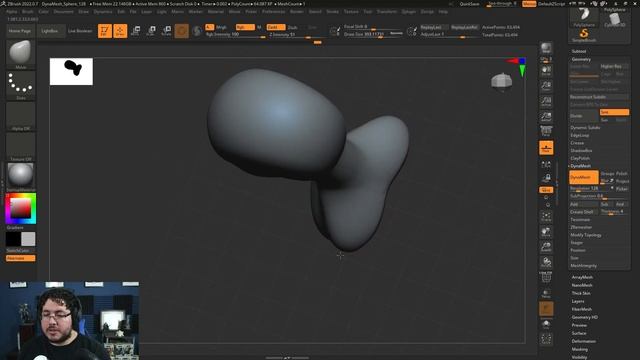
Task: Click the Actual size icon
Action: (x=546, y=101)
